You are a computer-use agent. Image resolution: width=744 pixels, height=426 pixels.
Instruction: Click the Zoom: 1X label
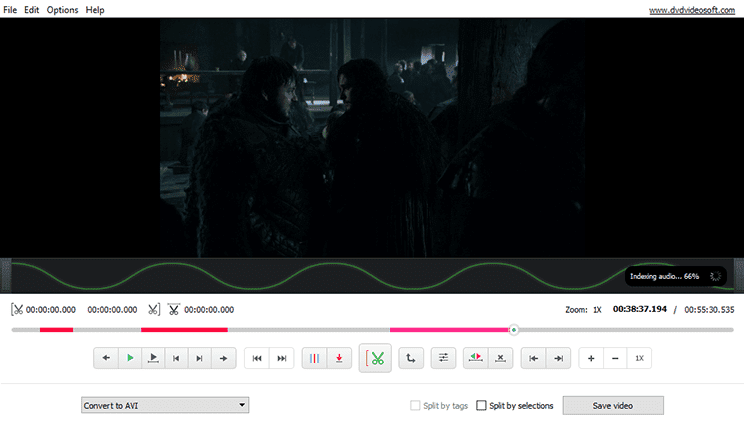(583, 310)
